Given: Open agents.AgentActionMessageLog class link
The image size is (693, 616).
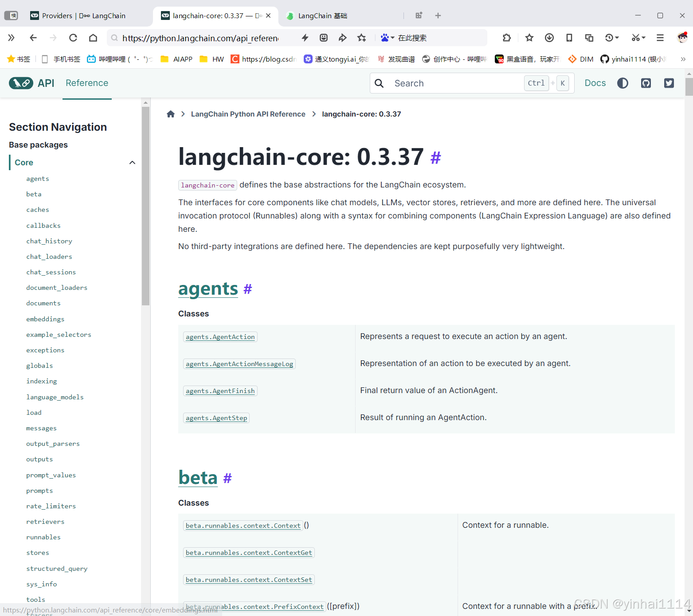Looking at the screenshot, I should tap(239, 364).
